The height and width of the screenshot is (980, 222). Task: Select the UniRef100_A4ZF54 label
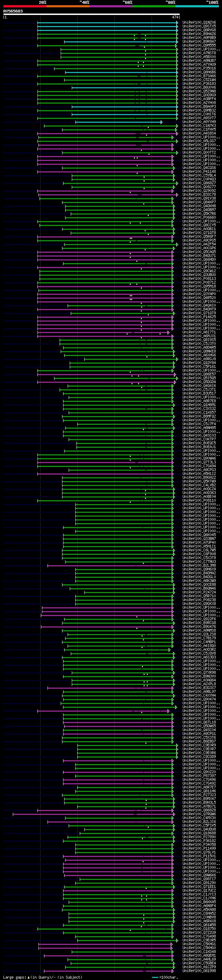[x=199, y=244]
